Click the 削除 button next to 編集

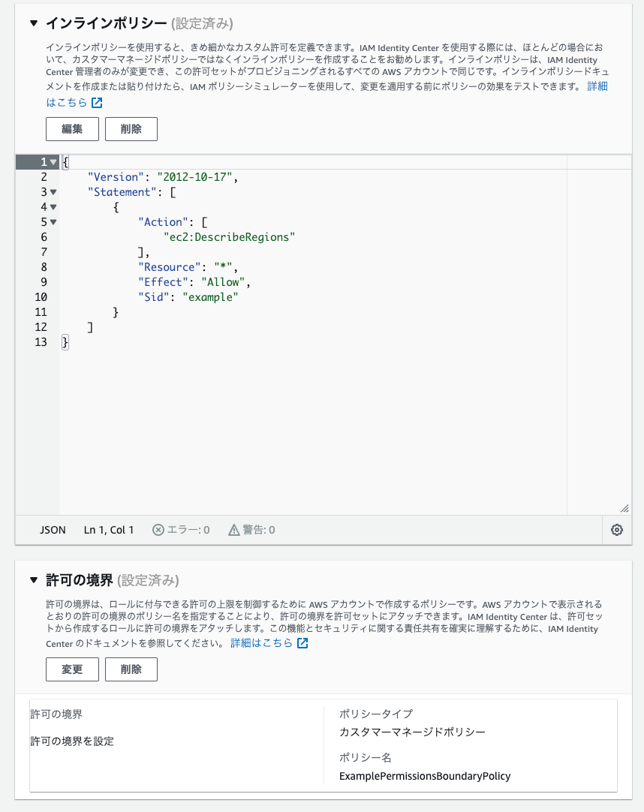(x=131, y=128)
